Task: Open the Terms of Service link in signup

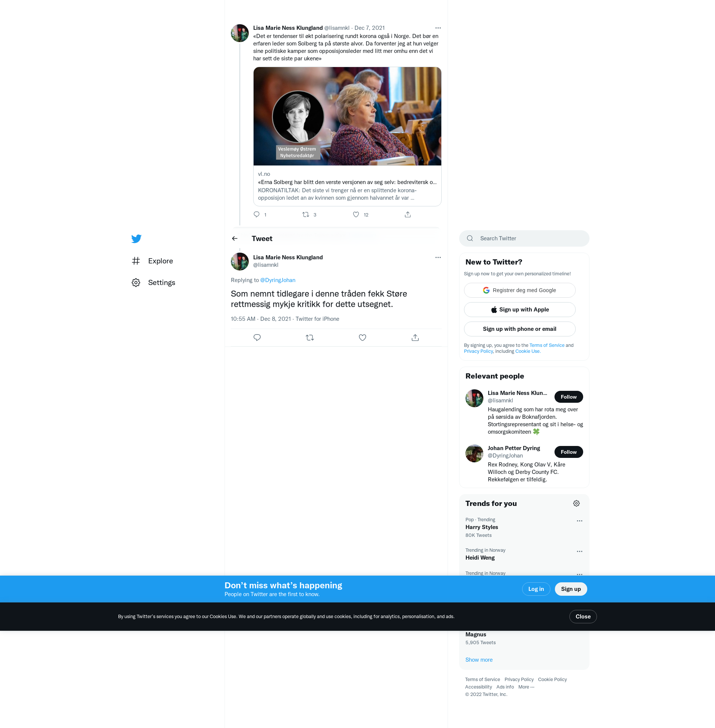Action: [x=547, y=345]
